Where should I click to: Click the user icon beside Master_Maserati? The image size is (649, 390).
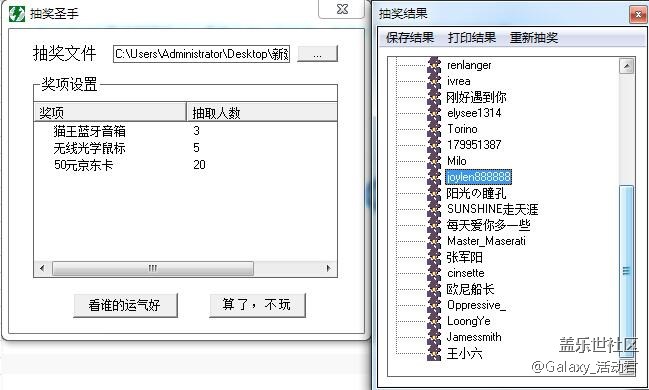pos(434,241)
